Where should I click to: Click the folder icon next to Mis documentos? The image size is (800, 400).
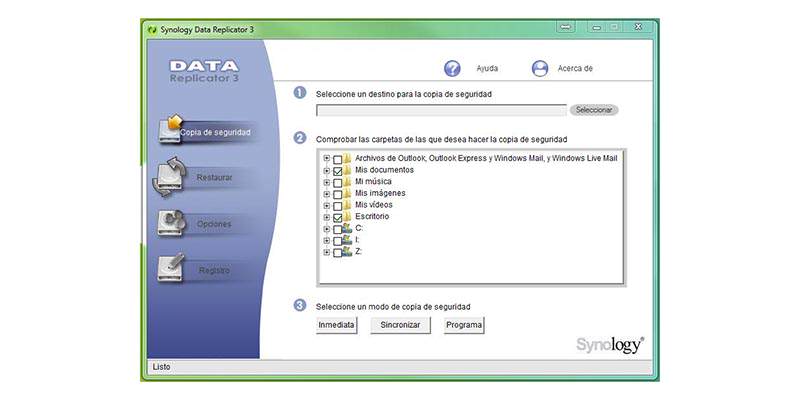pyautogui.click(x=347, y=170)
